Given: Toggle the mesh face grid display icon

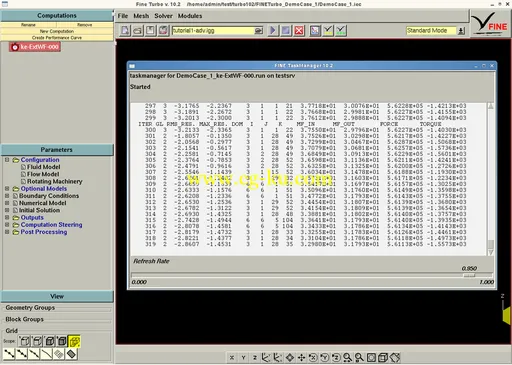Looking at the screenshot, I should pos(59,354).
